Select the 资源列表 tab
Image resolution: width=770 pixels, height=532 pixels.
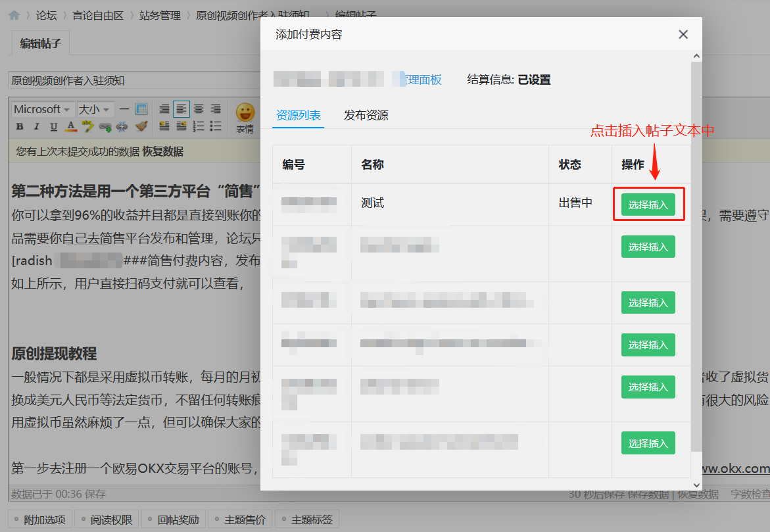(298, 115)
